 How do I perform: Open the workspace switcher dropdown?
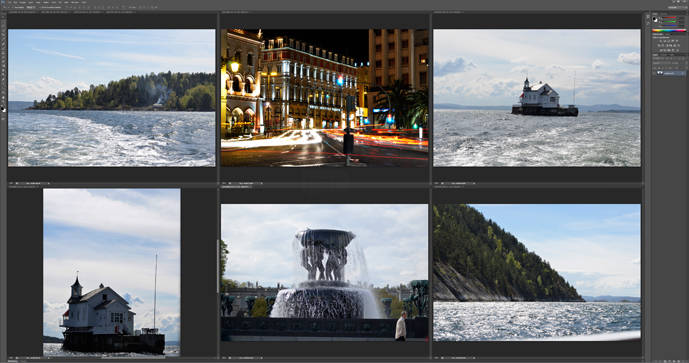click(x=677, y=7)
